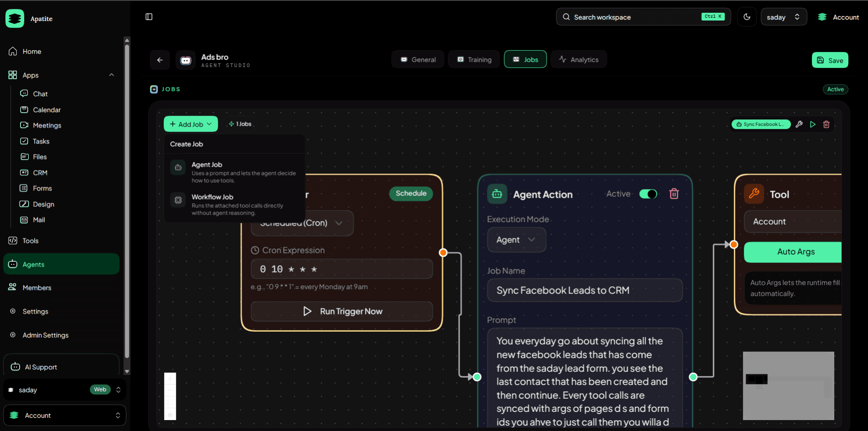Switch to the General tab
The image size is (868, 431).
tap(418, 59)
